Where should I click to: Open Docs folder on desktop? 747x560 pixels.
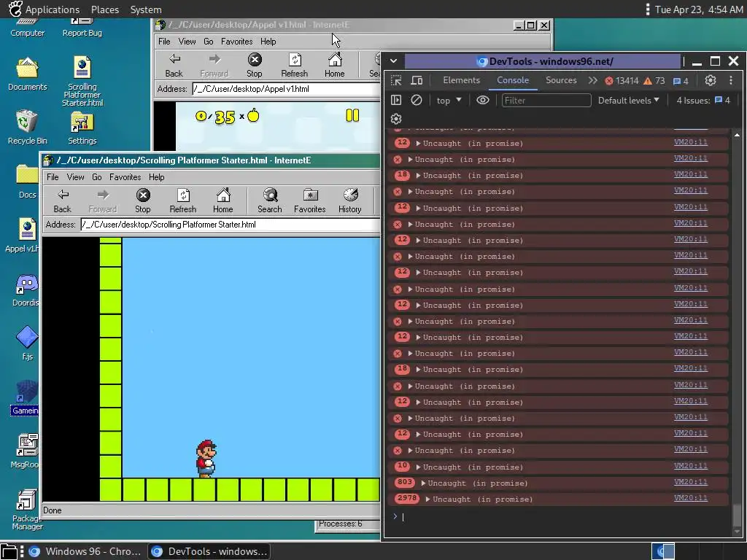(27, 182)
